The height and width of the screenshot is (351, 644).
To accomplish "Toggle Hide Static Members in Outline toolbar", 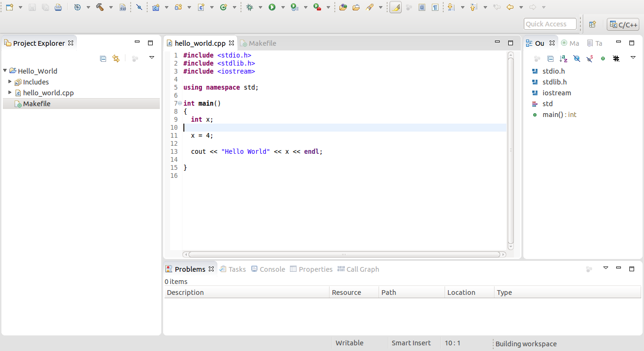I will click(x=590, y=58).
